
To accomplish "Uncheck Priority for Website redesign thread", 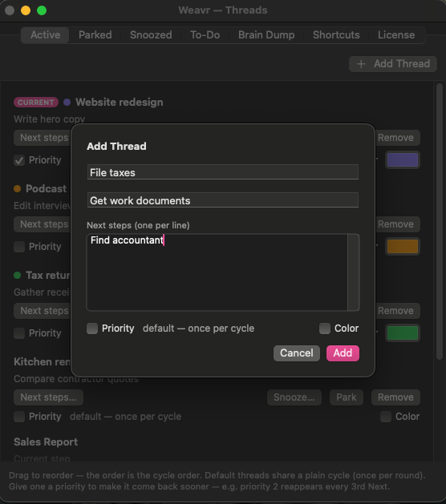I will click(x=19, y=160).
